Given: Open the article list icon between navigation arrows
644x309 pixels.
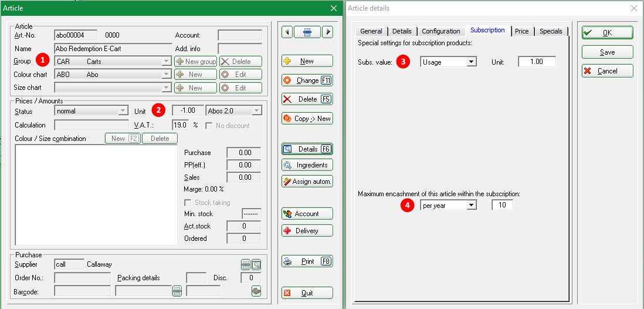Looking at the screenshot, I should point(307,32).
